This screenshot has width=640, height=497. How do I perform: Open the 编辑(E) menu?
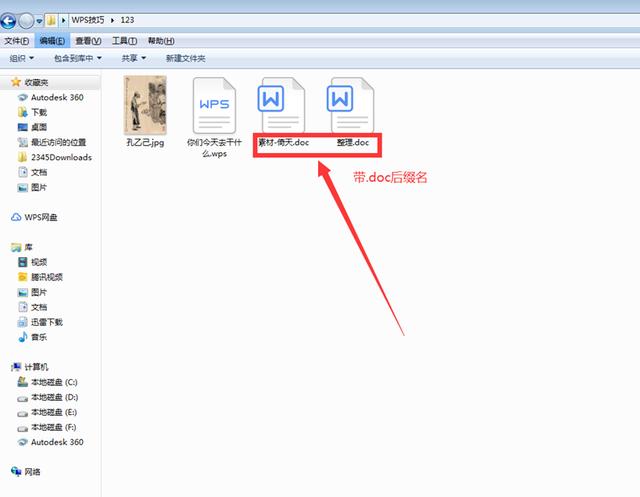(x=52, y=41)
